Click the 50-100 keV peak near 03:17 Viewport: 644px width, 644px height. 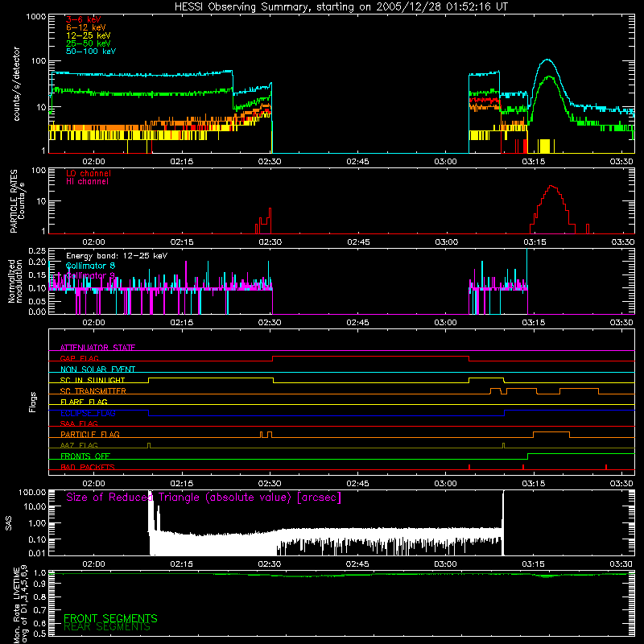[547, 60]
